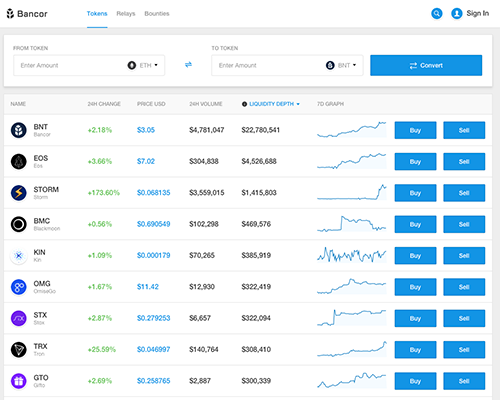The image size is (500, 400).
Task: Sort by 24H Volume column header
Action: 206,104
